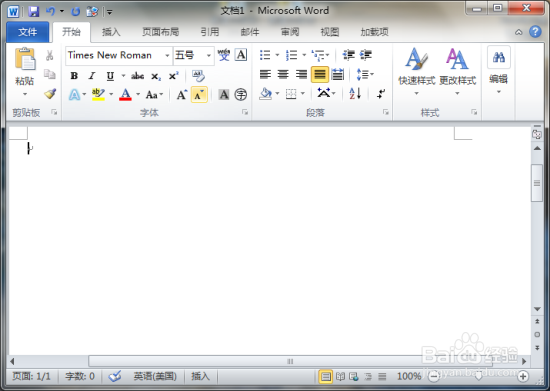Switch to Full Screen Reading view

(x=340, y=377)
